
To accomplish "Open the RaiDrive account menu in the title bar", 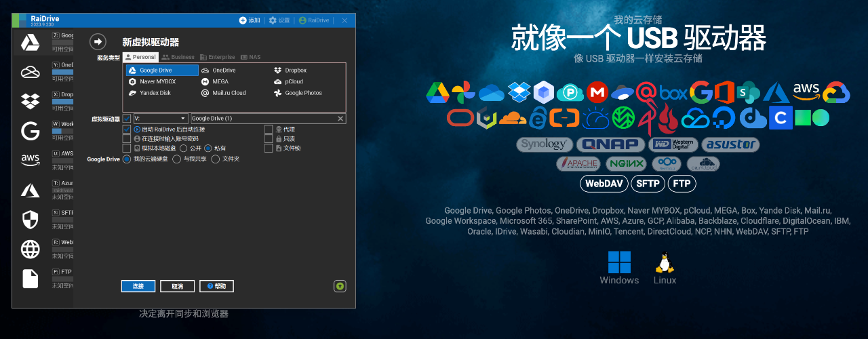I will point(314,20).
